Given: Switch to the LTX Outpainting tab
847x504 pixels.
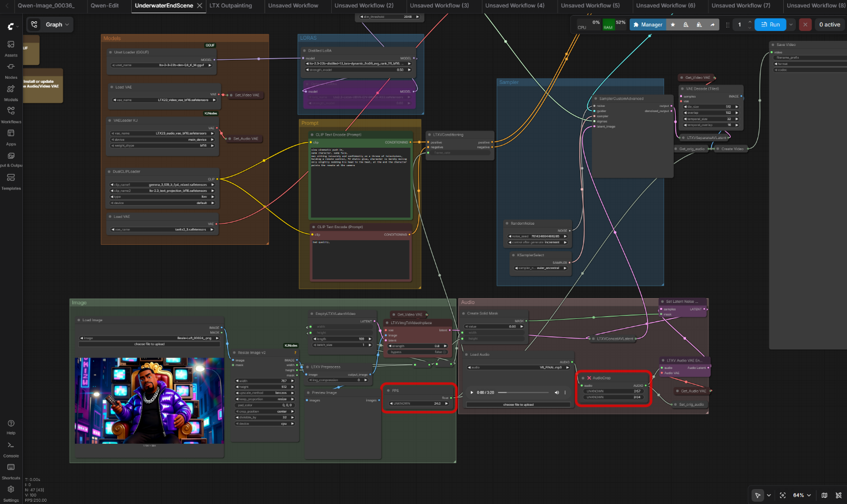Looking at the screenshot, I should click(231, 6).
